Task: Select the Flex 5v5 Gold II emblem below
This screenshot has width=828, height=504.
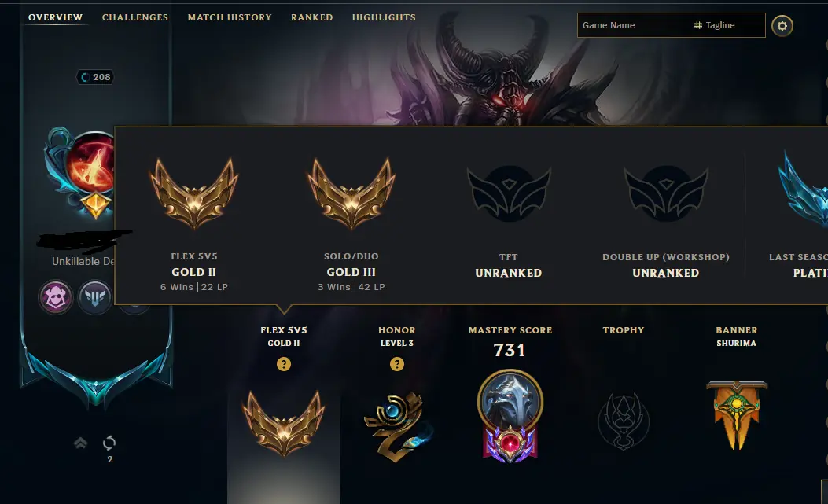Action: 284,423
